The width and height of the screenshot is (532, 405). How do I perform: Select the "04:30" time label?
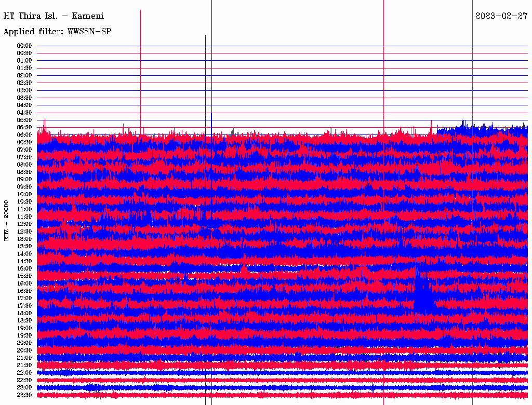pyautogui.click(x=24, y=113)
